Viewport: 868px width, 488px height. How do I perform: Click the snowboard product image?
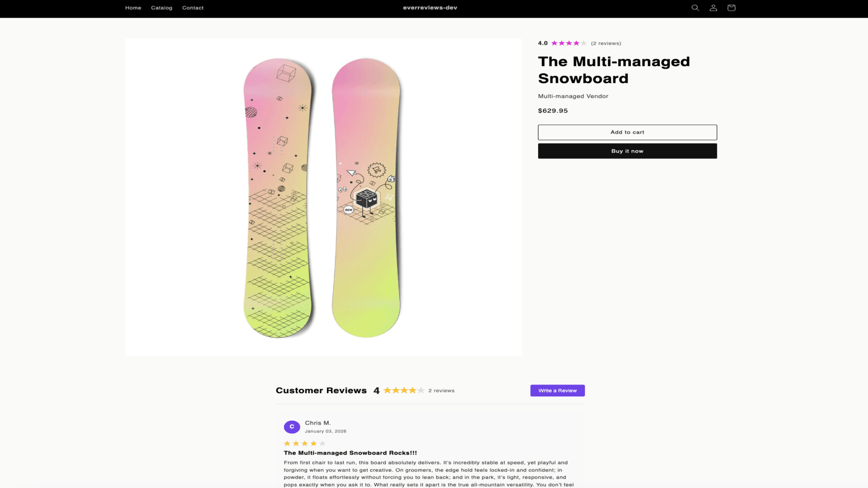pyautogui.click(x=323, y=197)
